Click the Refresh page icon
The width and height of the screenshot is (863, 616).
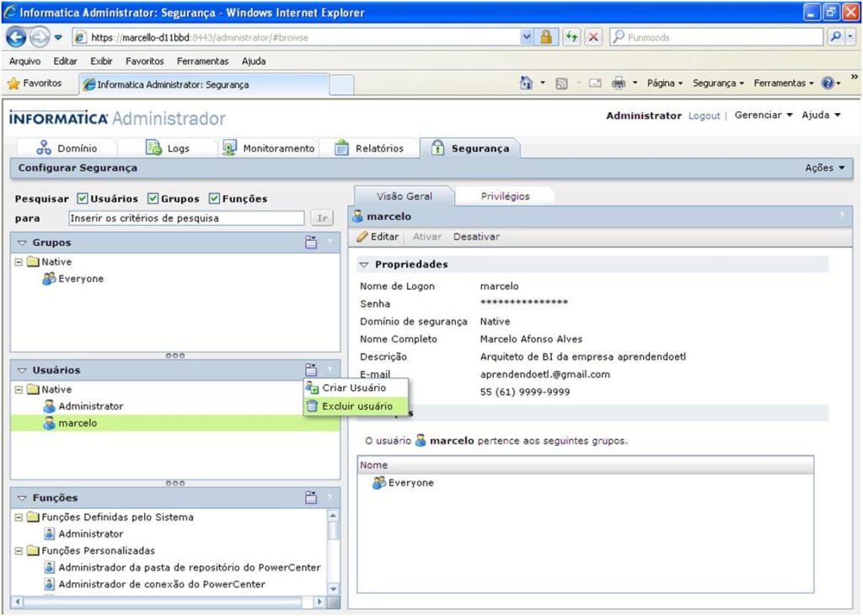[572, 37]
